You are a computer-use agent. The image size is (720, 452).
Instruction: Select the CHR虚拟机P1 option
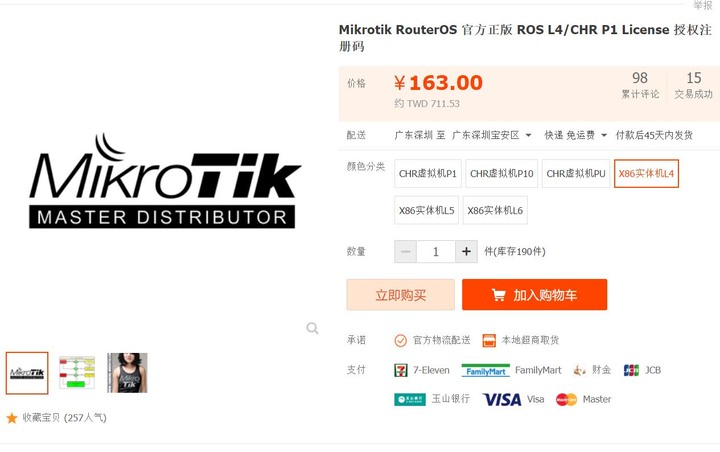point(428,174)
